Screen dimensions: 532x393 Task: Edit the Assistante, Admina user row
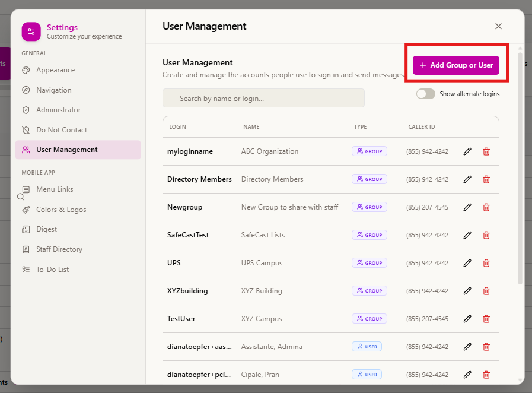pyautogui.click(x=467, y=347)
